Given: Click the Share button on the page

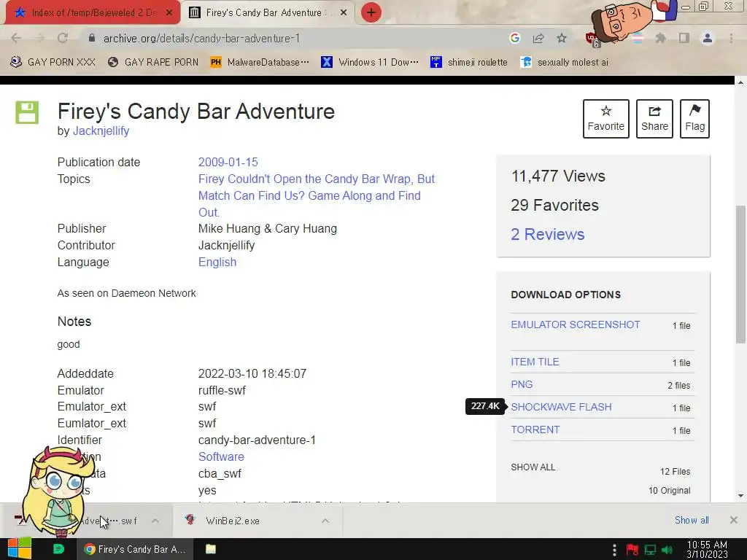Looking at the screenshot, I should (654, 119).
